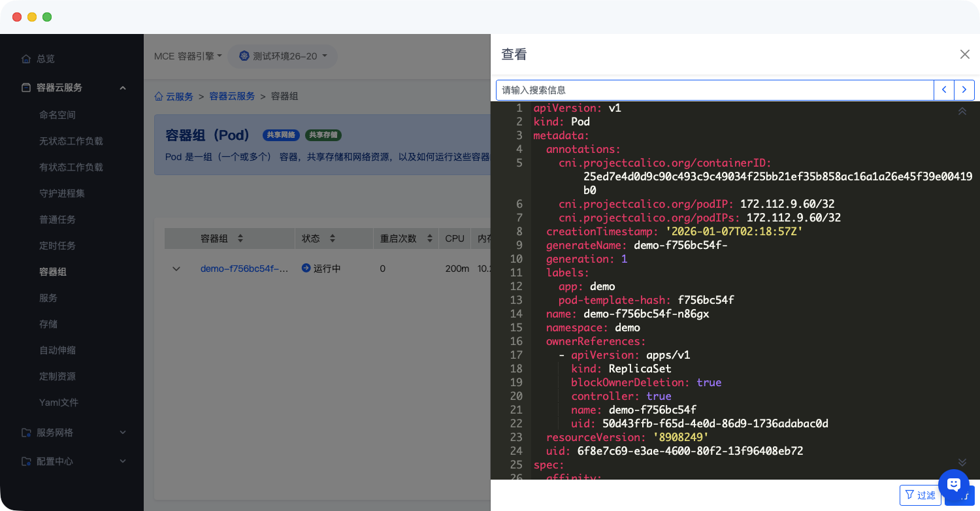The image size is (980, 511).
Task: Sort by 容器组 column sort icon
Action: coord(240,239)
